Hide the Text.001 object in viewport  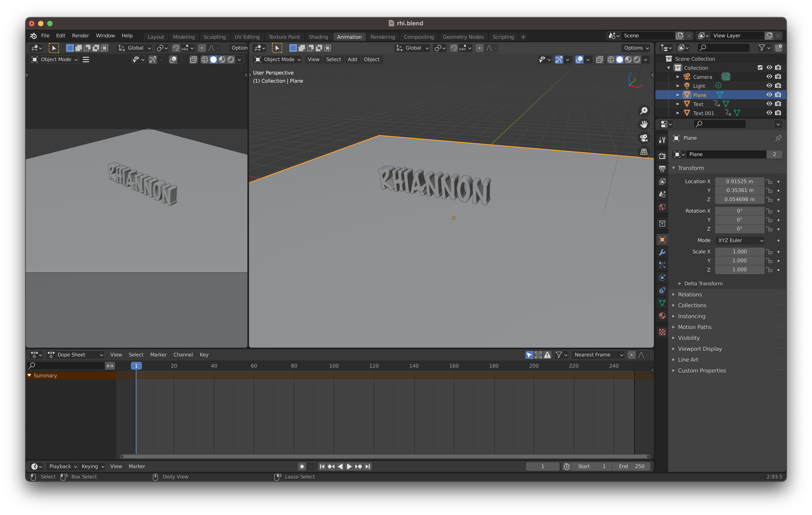[x=769, y=113]
